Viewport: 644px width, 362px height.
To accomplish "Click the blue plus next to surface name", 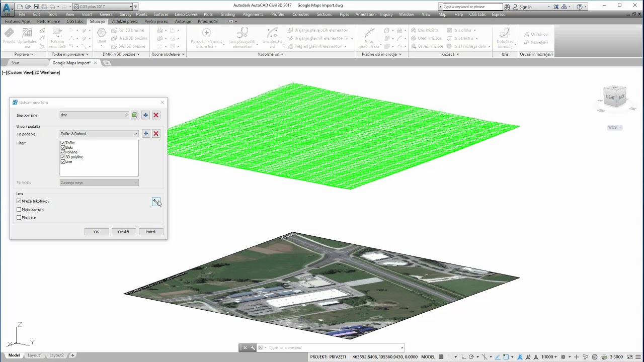I will coord(145,115).
